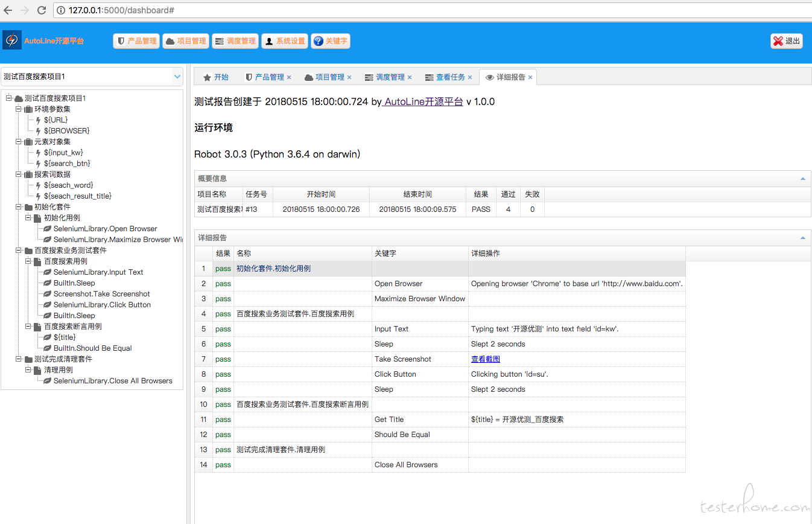Click the file icon beside 清理用例
This screenshot has height=524, width=812.
(37, 370)
